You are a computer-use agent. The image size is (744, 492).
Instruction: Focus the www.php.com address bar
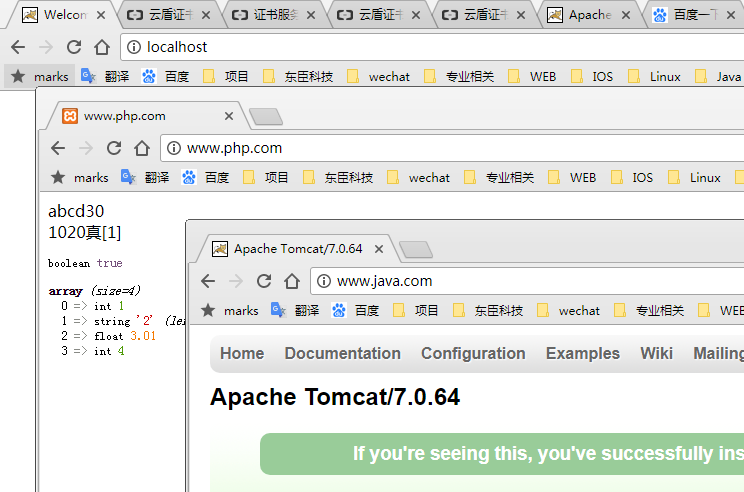pos(452,148)
